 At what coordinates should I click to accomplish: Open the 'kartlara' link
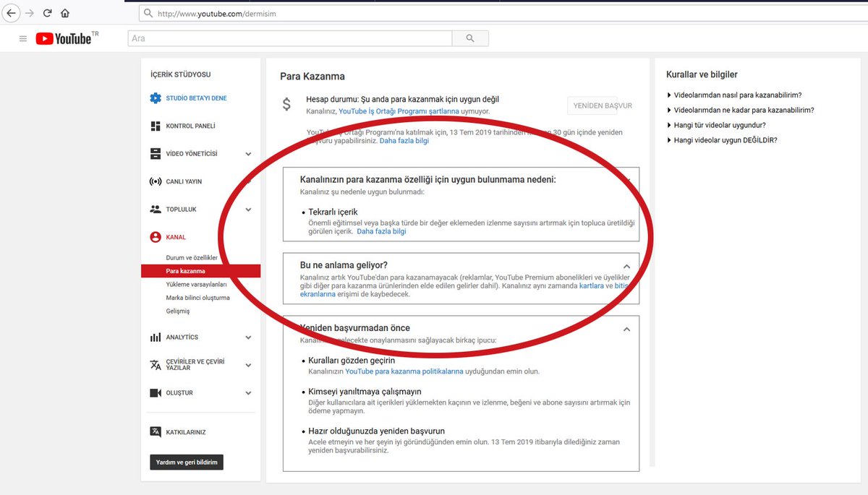pyautogui.click(x=591, y=286)
